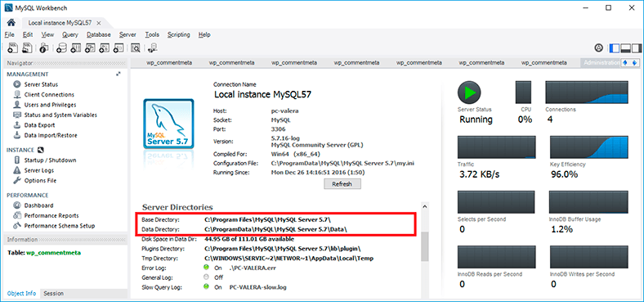Screen dimensions: 644x302
Task: Click the Key Efficiency graph
Action: [589, 147]
